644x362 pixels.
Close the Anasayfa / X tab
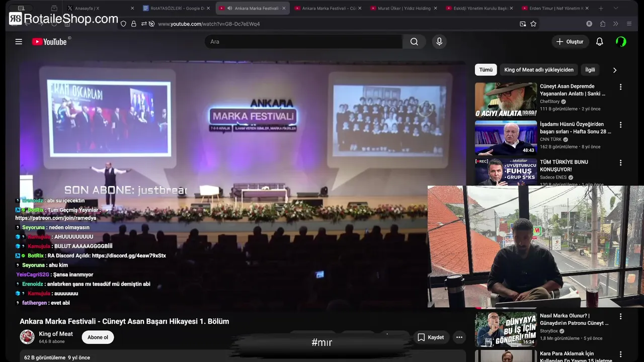coord(132,8)
